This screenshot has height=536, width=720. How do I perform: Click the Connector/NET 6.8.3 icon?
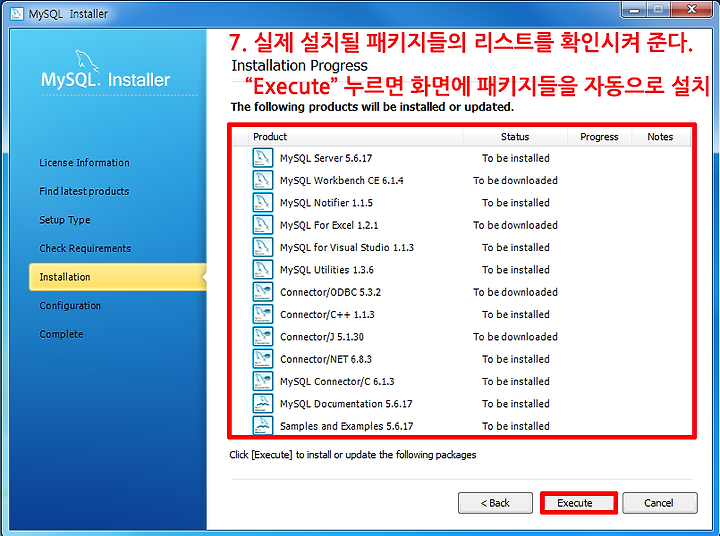[263, 359]
